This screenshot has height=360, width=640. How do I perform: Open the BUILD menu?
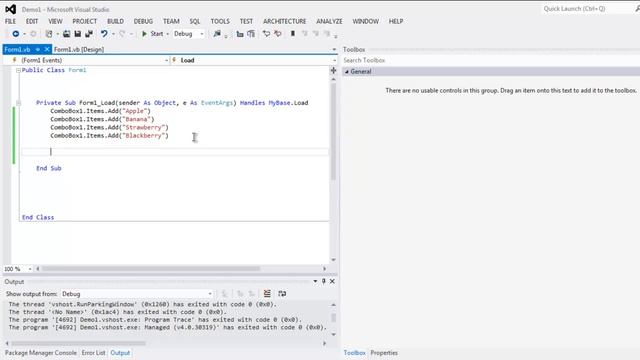pyautogui.click(x=116, y=21)
